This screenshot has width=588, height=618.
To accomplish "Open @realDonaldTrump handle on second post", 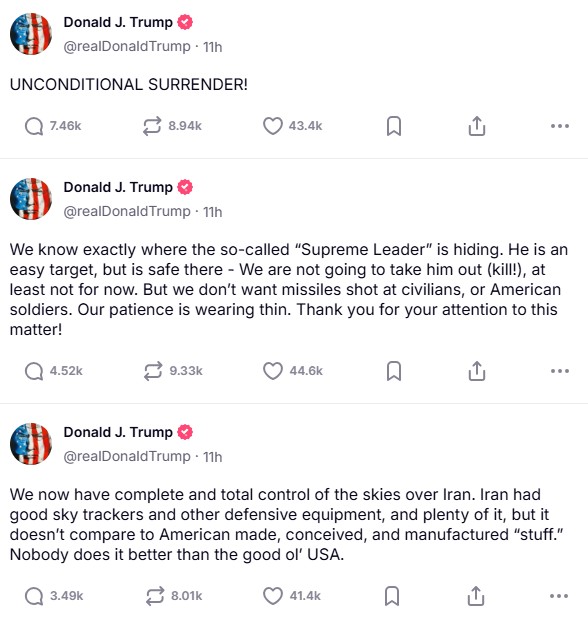I will [127, 212].
